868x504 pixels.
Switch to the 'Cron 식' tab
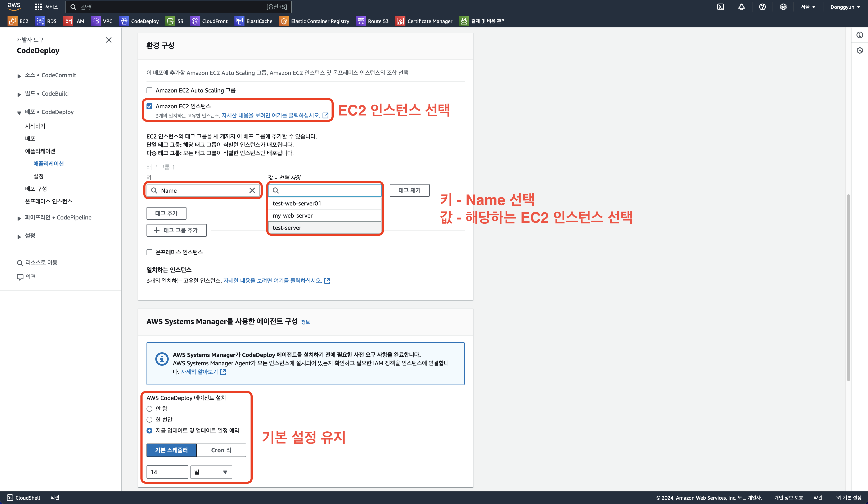pos(221,450)
